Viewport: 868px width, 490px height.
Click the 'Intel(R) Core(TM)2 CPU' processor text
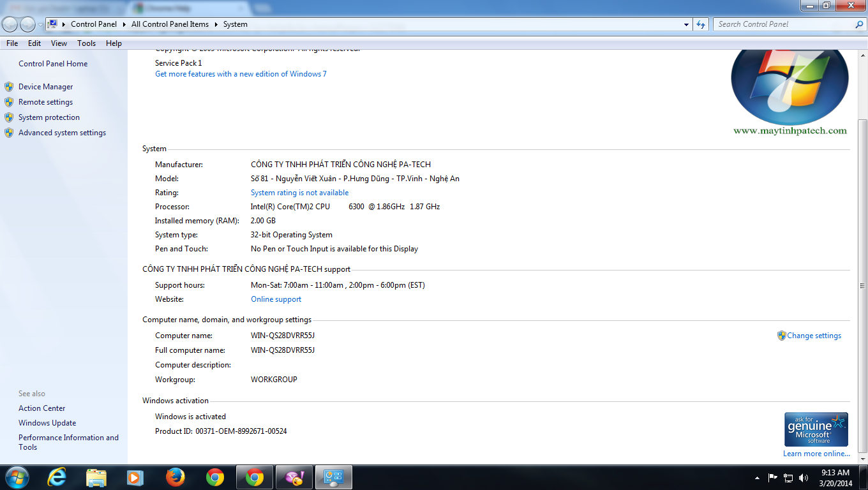pyautogui.click(x=290, y=207)
